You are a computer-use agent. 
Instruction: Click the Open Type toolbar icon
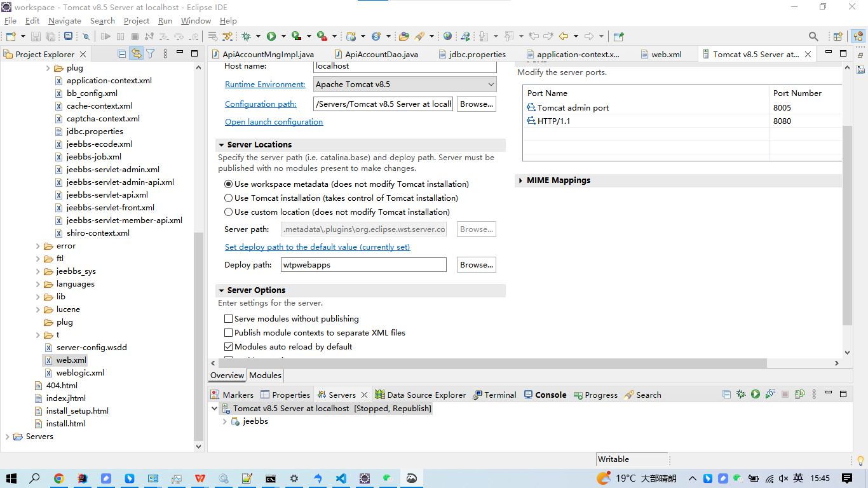point(403,36)
